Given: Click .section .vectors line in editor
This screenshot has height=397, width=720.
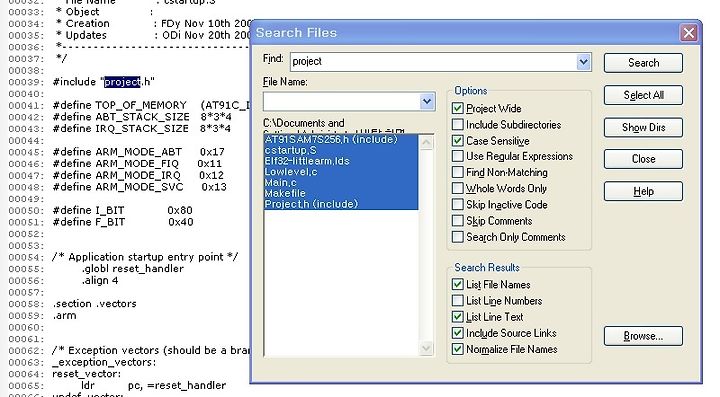Looking at the screenshot, I should (95, 304).
